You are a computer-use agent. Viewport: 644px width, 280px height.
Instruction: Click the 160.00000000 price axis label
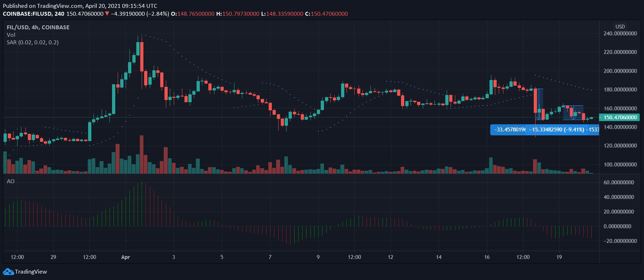[620, 108]
